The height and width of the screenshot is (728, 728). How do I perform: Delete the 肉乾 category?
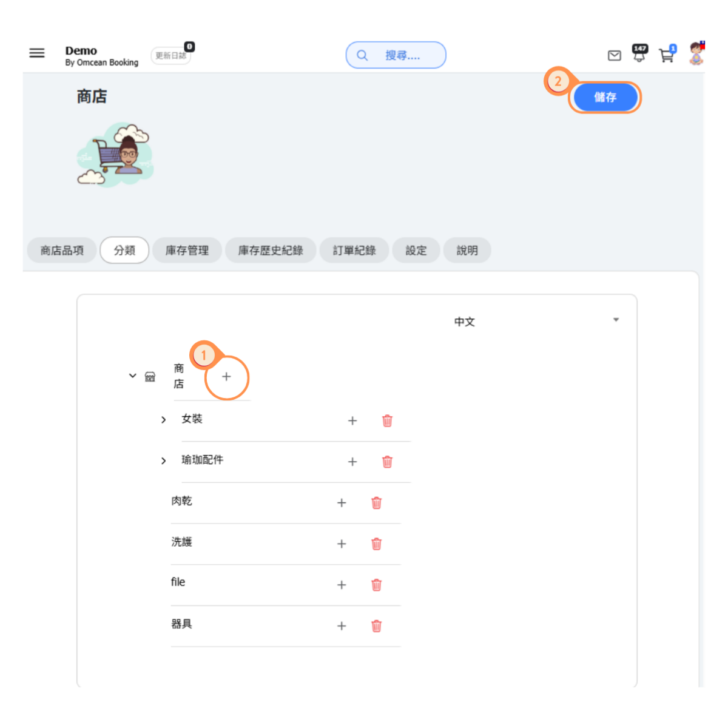[376, 502]
